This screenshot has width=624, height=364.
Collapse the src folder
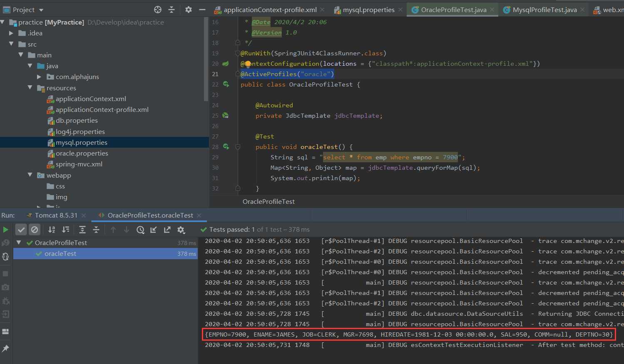click(x=12, y=44)
